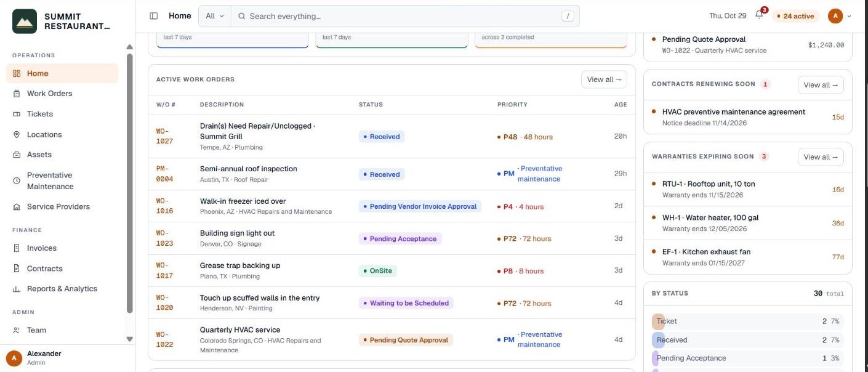Click the Work Orders clipboard icon
This screenshot has height=372, width=868.
click(x=17, y=94)
